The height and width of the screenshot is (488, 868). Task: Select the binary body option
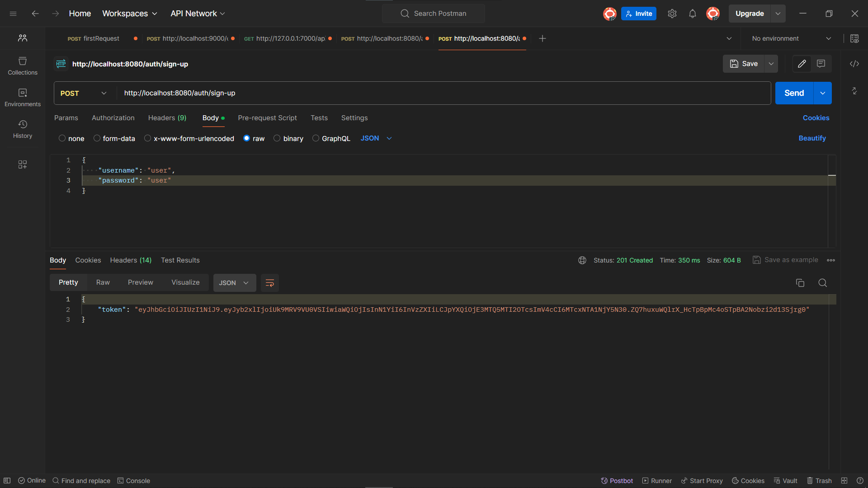(x=288, y=138)
